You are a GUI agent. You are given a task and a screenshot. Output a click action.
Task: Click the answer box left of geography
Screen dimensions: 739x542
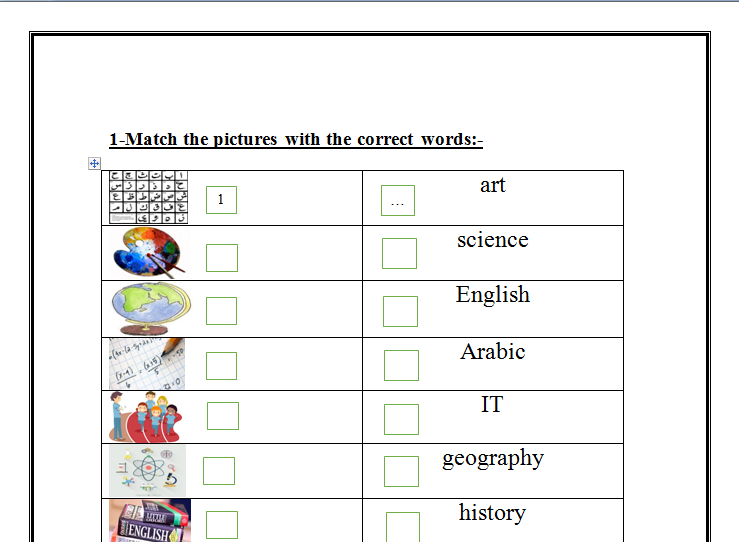(401, 471)
